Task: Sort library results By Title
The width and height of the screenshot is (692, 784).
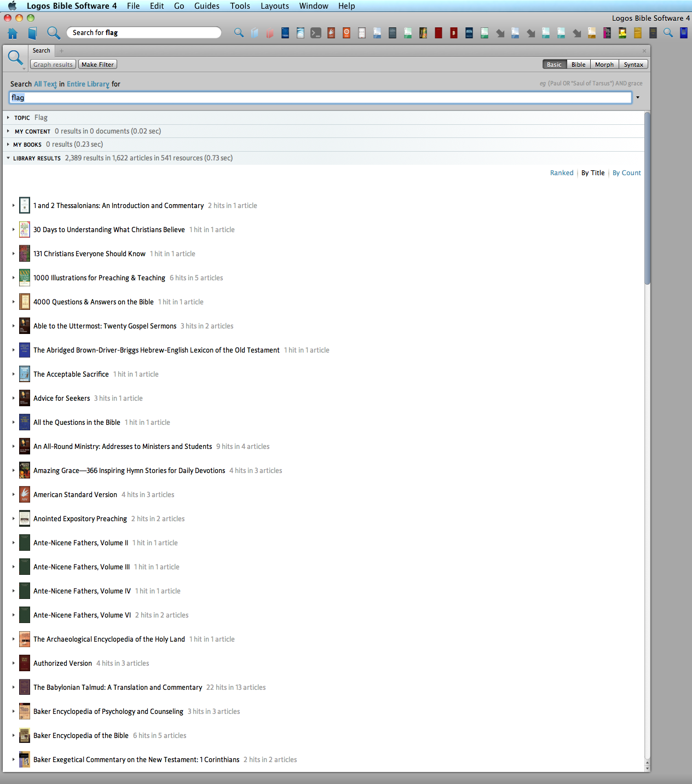Action: coord(593,173)
